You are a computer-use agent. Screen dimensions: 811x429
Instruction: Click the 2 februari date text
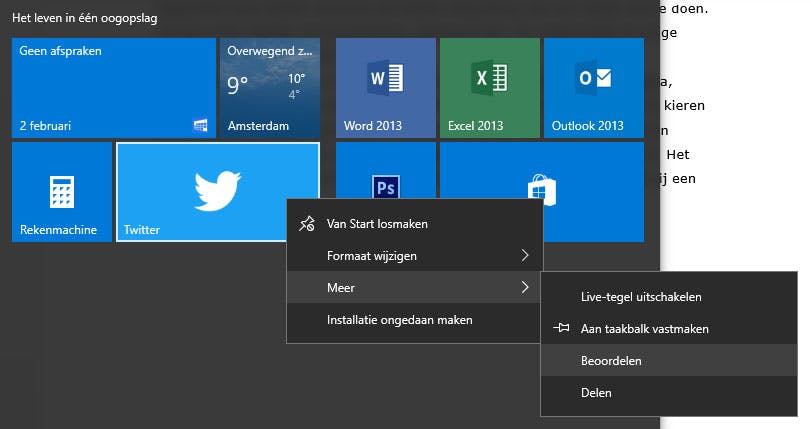(x=46, y=126)
